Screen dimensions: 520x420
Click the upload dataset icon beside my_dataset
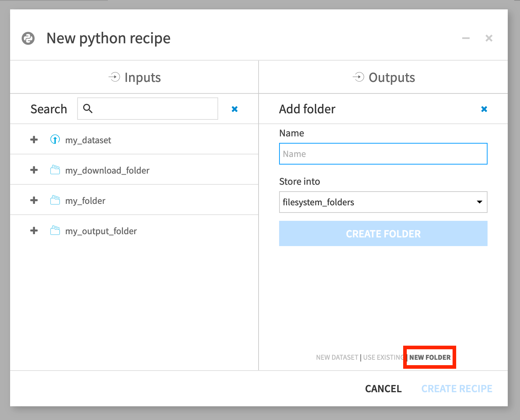click(x=55, y=140)
